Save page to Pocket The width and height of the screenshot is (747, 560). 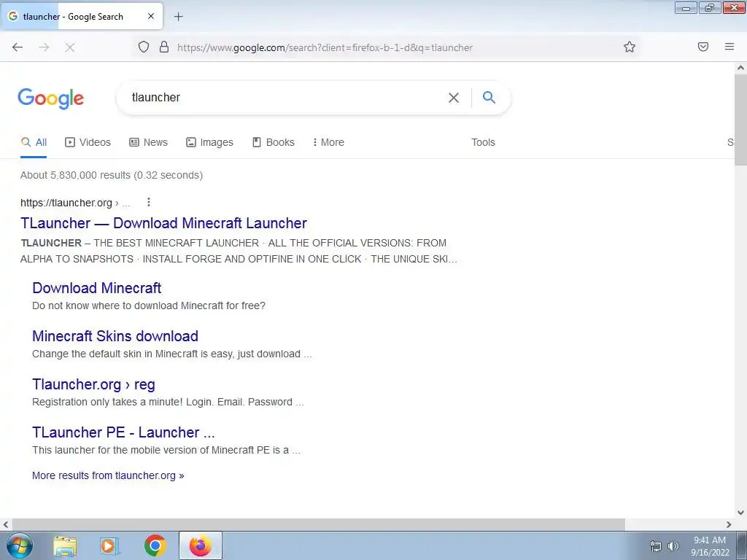[703, 47]
